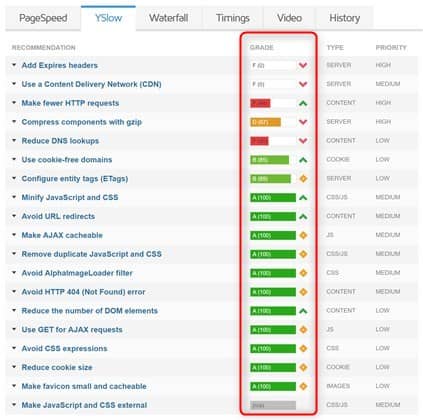Click the green B grade bar for cookie-free domains
The width and height of the screenshot is (423, 420).
pyautogui.click(x=270, y=160)
